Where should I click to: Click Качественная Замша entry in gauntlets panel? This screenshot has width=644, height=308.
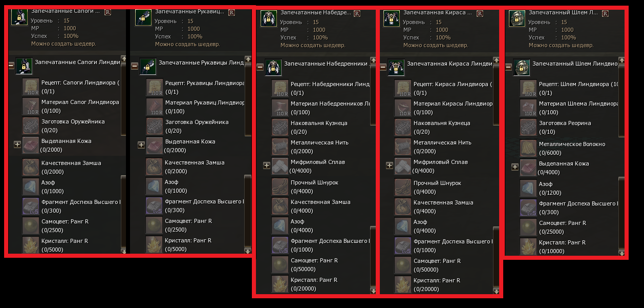click(190, 167)
